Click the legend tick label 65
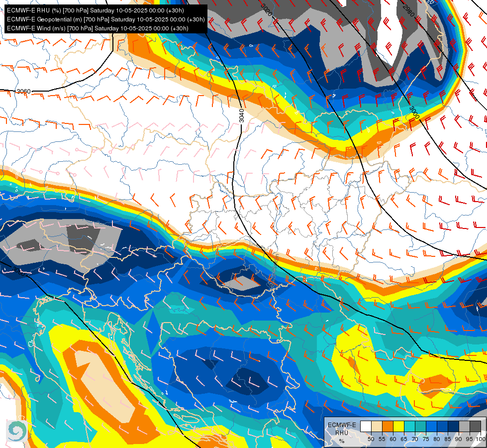This screenshot has width=487, height=448. tap(404, 439)
